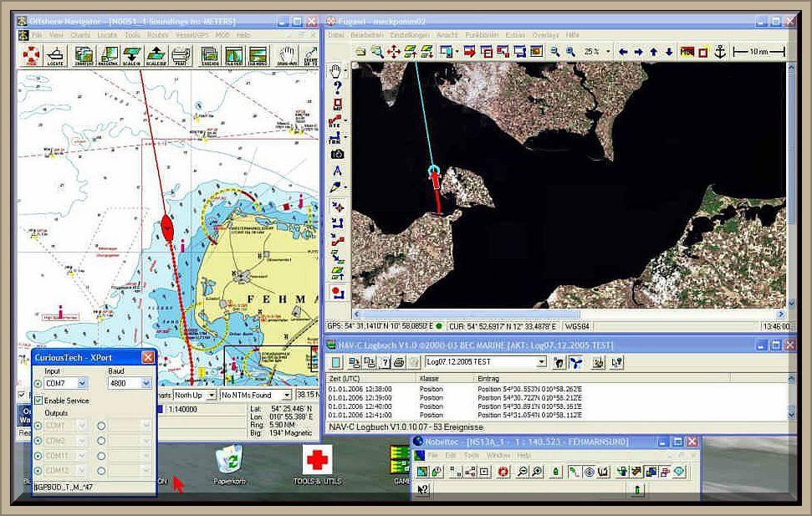
Task: Select the Print toolbar icon
Action: (180, 56)
